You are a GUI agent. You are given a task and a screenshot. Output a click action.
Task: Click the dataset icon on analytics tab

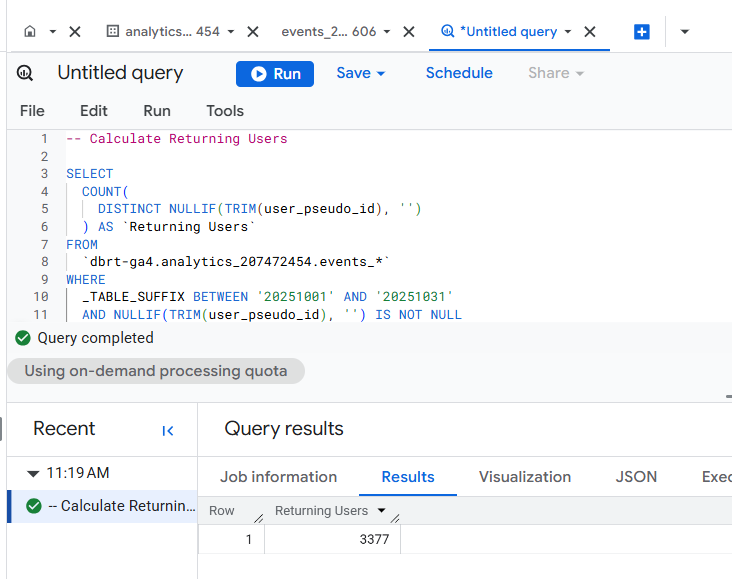point(113,31)
